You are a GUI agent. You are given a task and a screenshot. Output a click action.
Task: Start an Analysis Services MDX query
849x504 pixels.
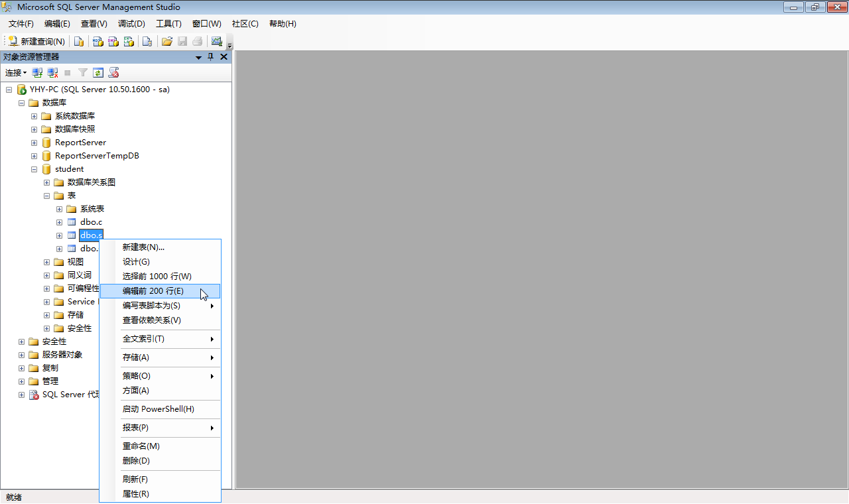[x=98, y=41]
